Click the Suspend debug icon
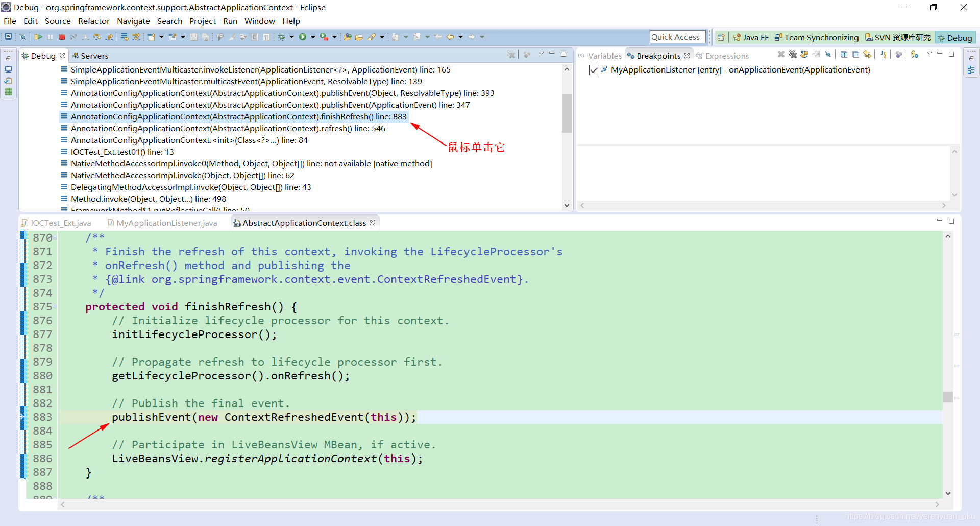This screenshot has height=526, width=980. 50,37
